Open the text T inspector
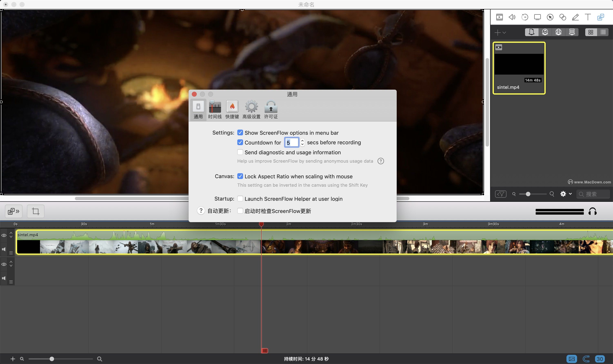The image size is (613, 364). tap(588, 17)
